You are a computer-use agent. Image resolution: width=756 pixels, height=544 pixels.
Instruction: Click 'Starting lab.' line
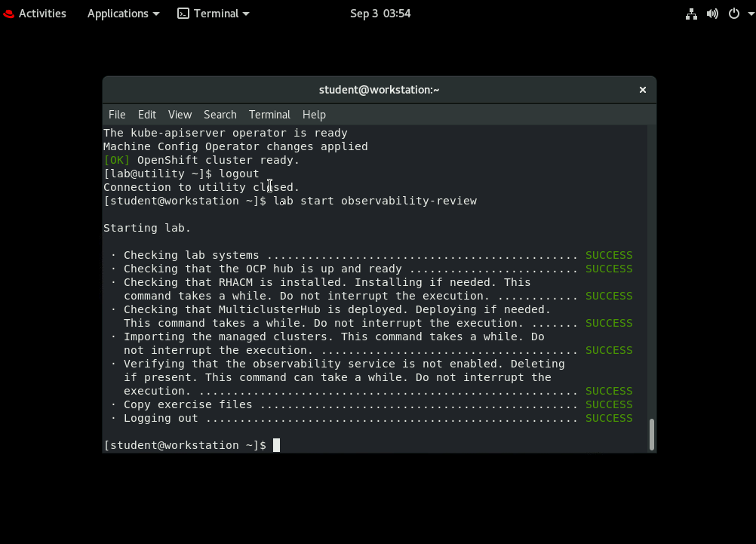click(x=147, y=228)
